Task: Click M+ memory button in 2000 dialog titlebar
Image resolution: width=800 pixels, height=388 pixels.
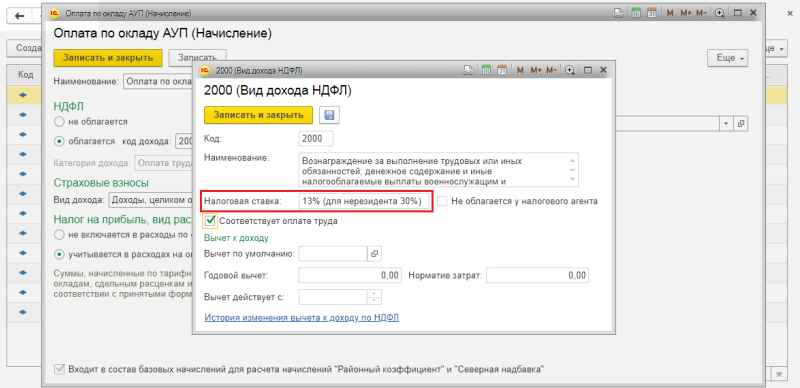Action: 536,70
